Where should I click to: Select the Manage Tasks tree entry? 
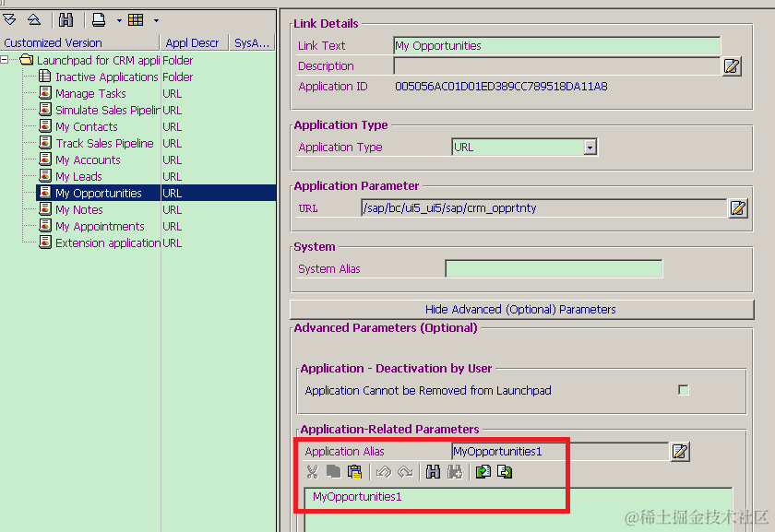(90, 93)
